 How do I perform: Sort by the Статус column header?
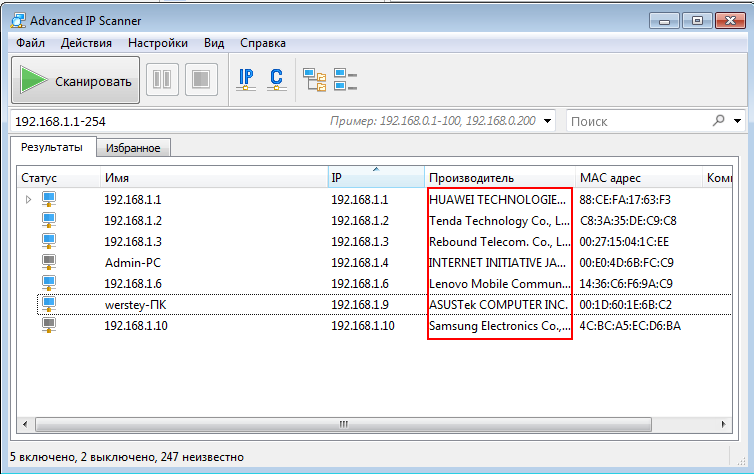pyautogui.click(x=59, y=177)
